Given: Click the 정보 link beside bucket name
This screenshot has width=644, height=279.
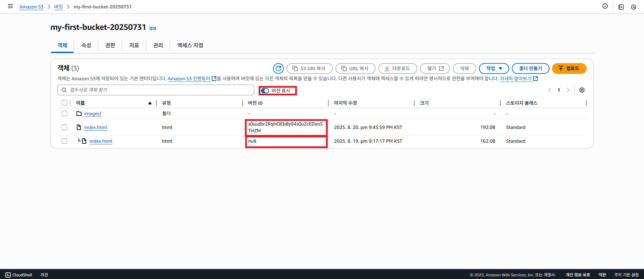Looking at the screenshot, I should [x=153, y=28].
